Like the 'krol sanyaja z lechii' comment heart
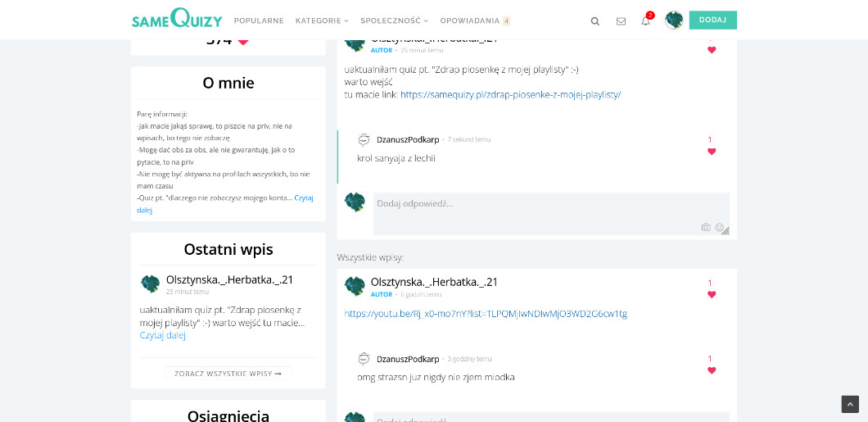This screenshot has height=422, width=868. click(712, 152)
